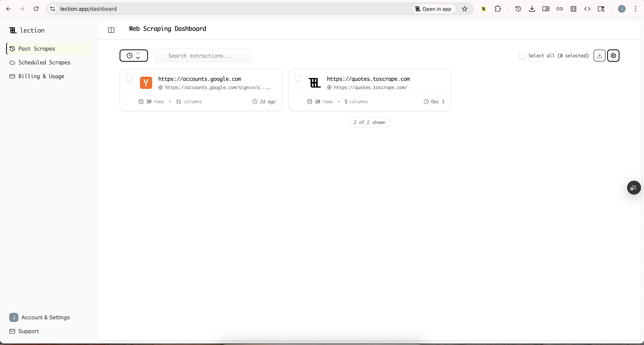Viewport: 644px width, 345px height.
Task: Click the Open in app button
Action: coord(433,9)
